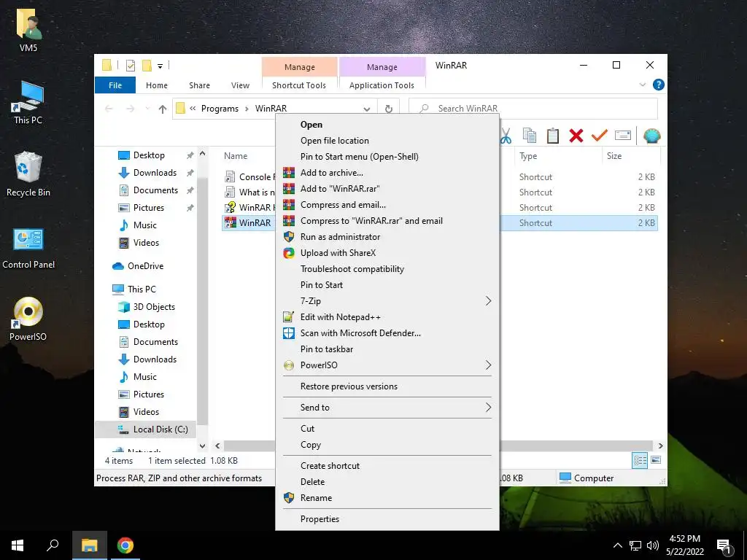Screen dimensions: 747x560
Task: Open the address bar history dropdown
Action: point(367,109)
